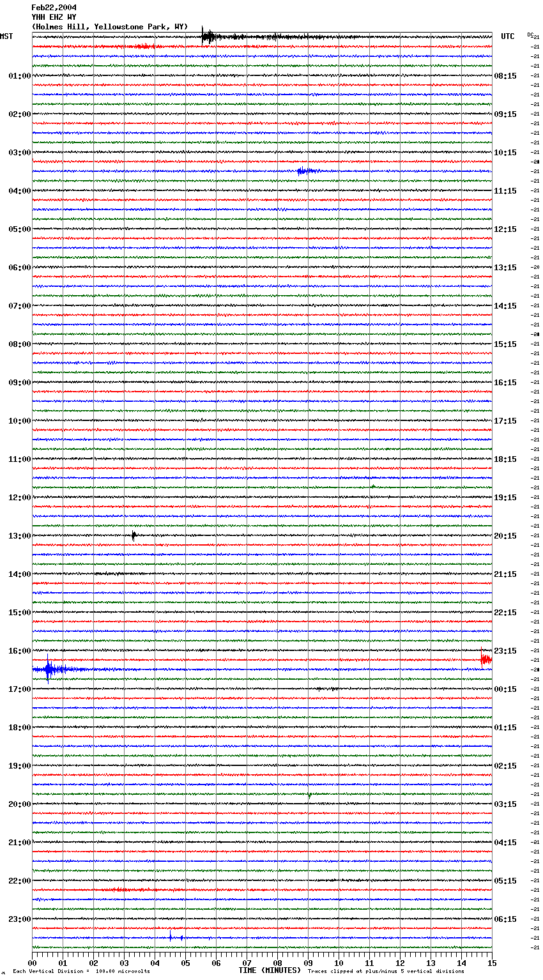
Task: Click the 18:15 UTC time label
Action: [x=505, y=459]
